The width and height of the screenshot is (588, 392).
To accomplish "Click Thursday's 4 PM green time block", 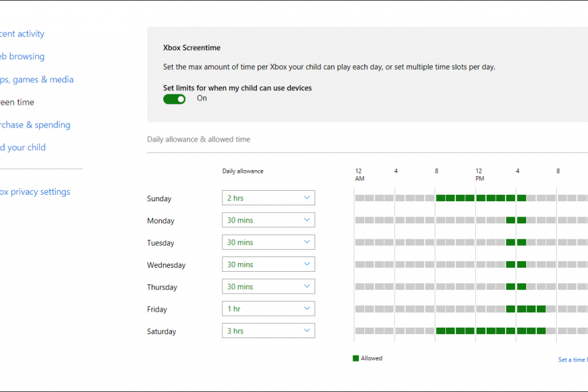I will [522, 286].
